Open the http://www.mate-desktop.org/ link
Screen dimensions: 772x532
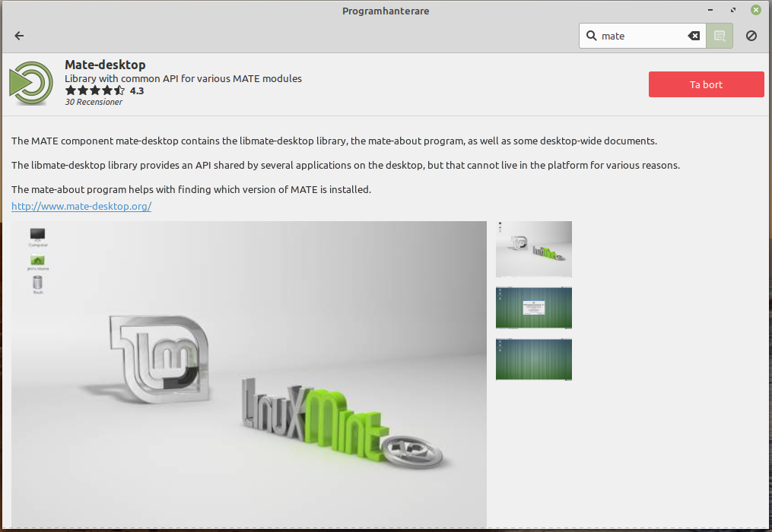(81, 206)
